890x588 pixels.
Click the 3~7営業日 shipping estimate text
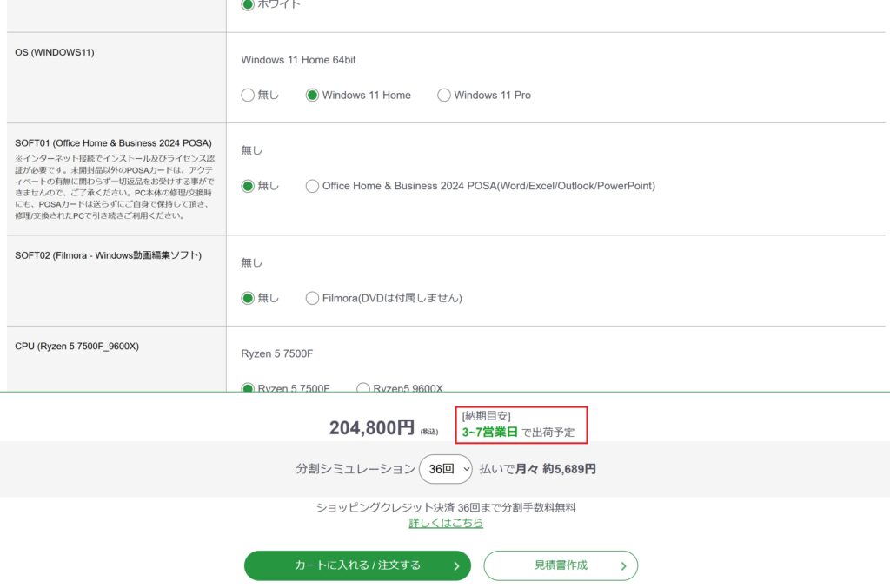click(490, 432)
